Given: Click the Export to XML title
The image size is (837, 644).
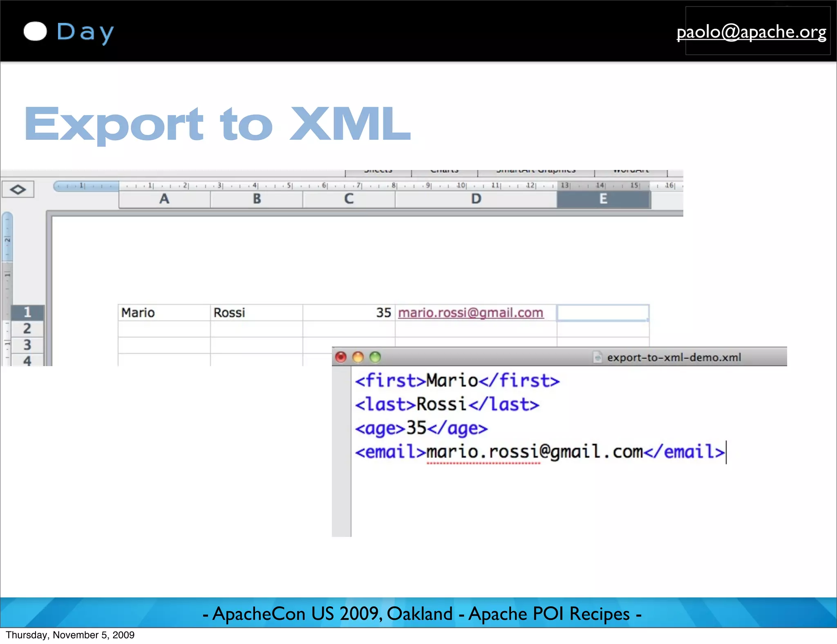Looking at the screenshot, I should 217,124.
